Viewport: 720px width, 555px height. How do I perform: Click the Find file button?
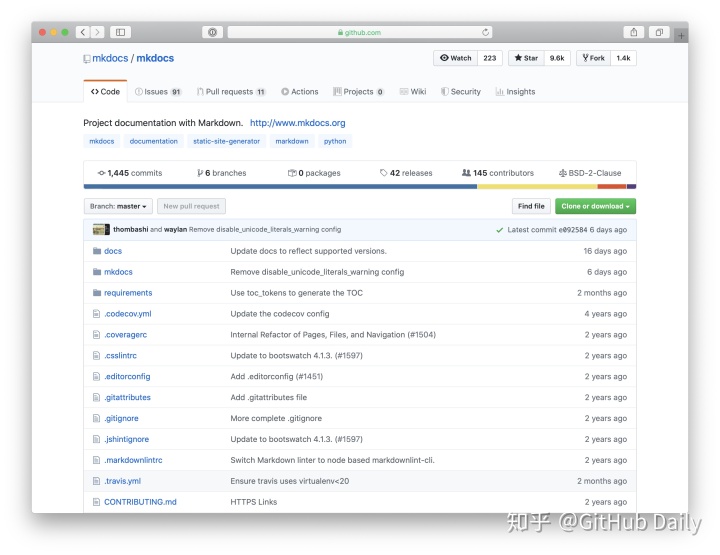pos(531,206)
